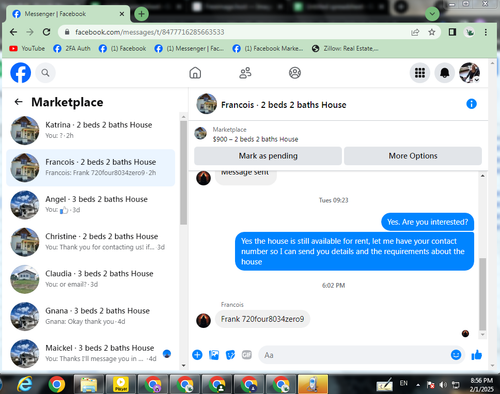Click message 'Frank 720four8034zero9'
The width and height of the screenshot is (500, 394).
click(262, 319)
